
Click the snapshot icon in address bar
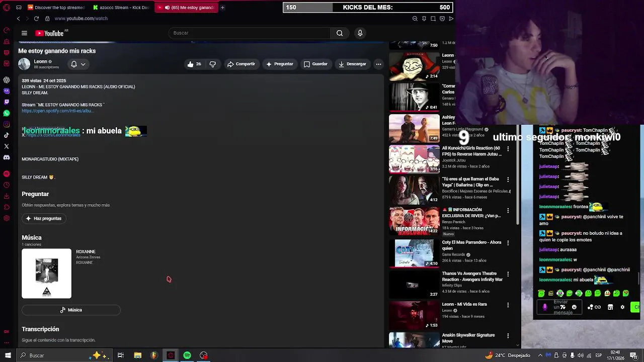[433, 19]
